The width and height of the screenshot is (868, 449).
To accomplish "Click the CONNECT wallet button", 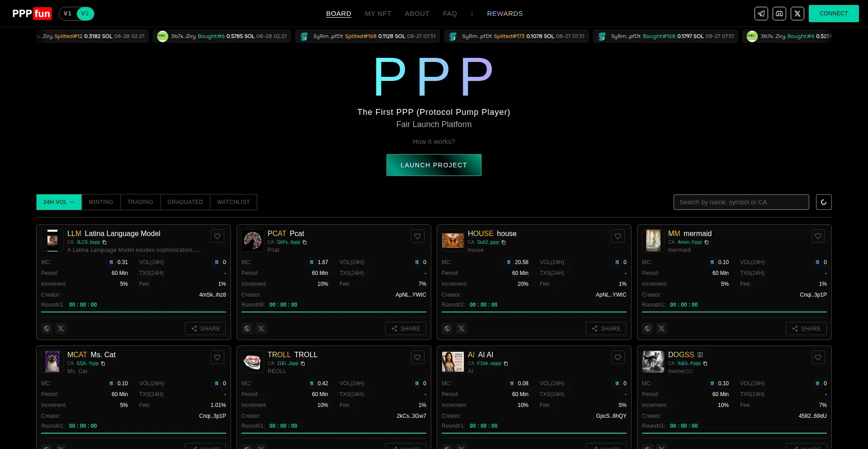I will [x=834, y=14].
